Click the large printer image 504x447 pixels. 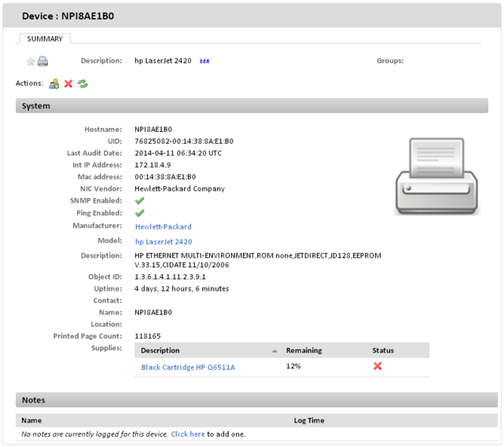click(x=436, y=176)
